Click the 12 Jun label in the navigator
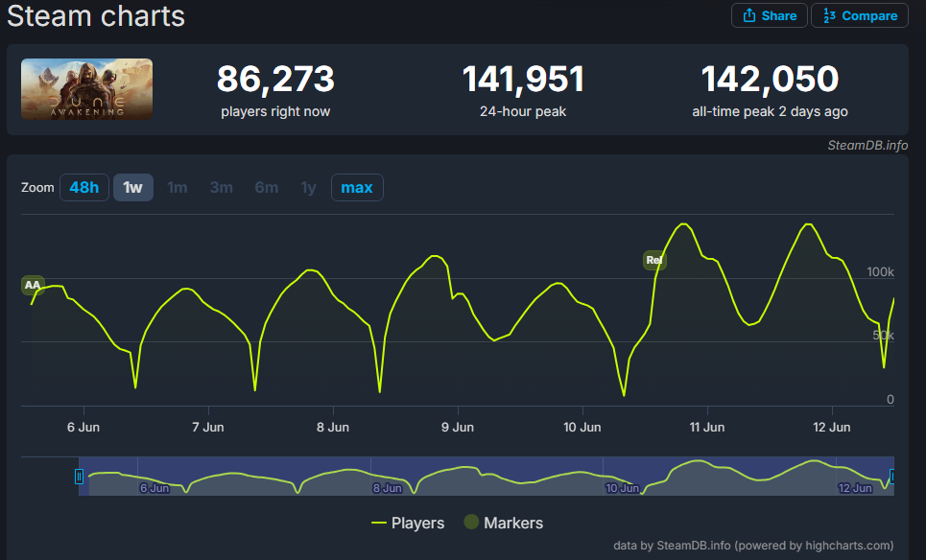 click(x=855, y=488)
